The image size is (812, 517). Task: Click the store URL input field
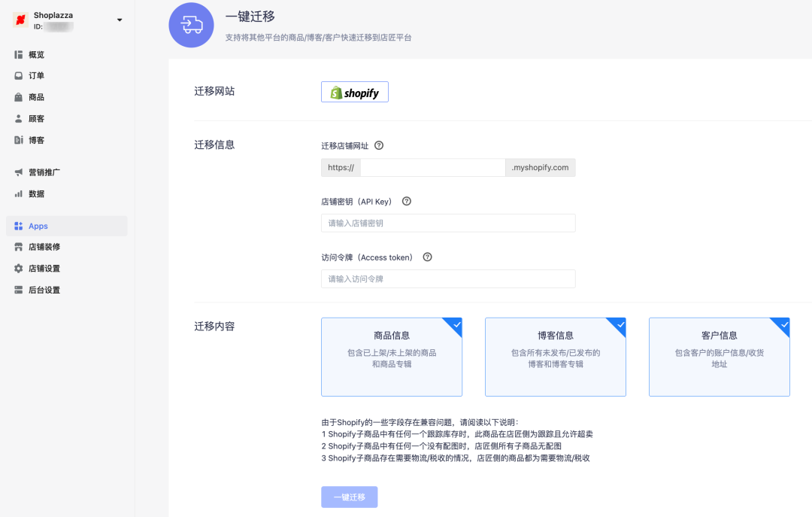click(433, 168)
